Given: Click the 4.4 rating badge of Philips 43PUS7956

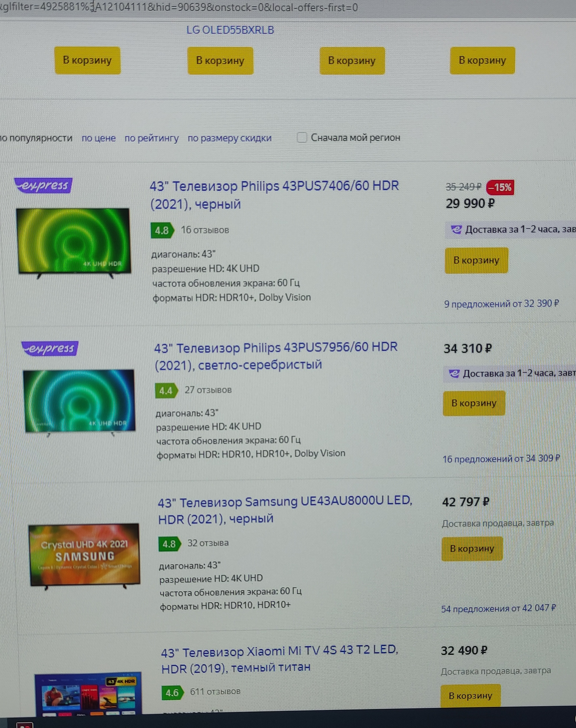Looking at the screenshot, I should pos(166,391).
